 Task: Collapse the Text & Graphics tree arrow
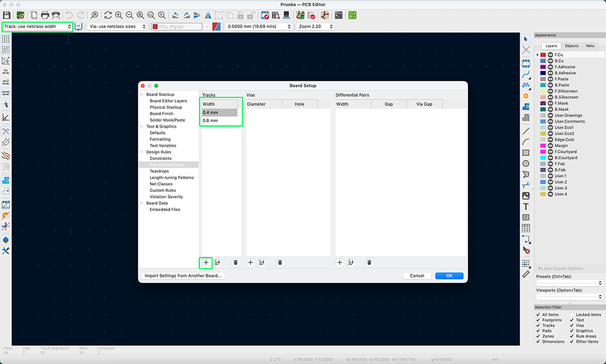pyautogui.click(x=142, y=127)
